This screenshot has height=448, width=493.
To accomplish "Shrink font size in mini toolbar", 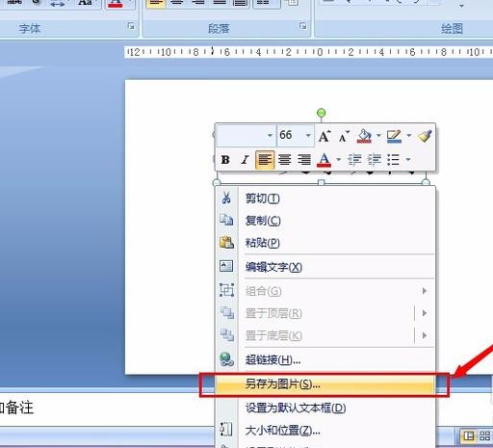I will click(x=344, y=136).
